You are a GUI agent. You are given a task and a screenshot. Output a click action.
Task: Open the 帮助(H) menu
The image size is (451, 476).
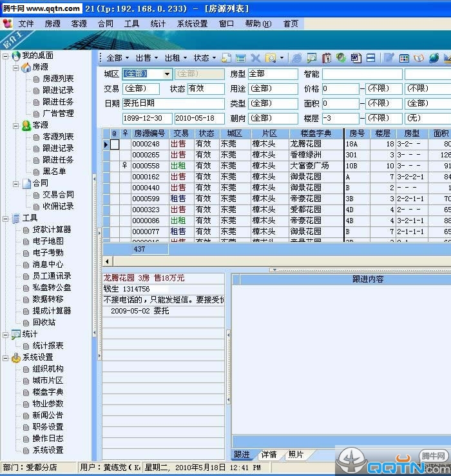(x=258, y=24)
